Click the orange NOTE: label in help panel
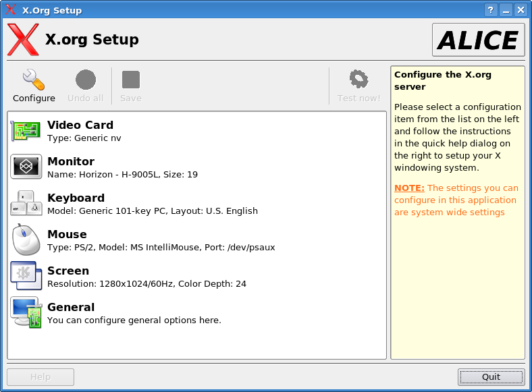This screenshot has width=532, height=392. click(409, 188)
